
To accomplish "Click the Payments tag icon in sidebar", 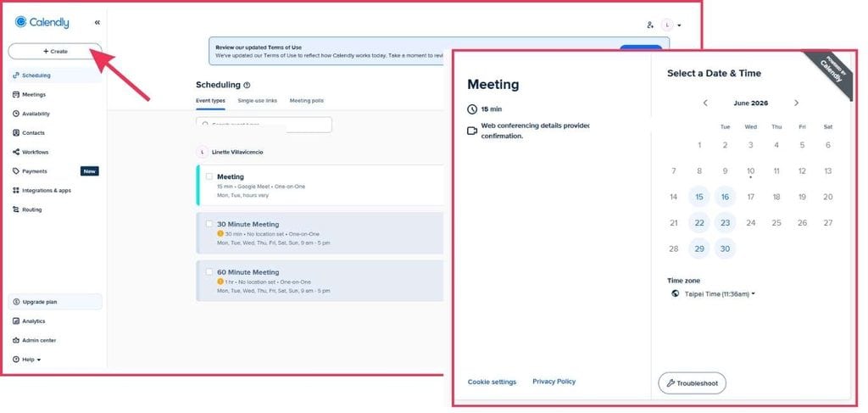I will (x=16, y=171).
